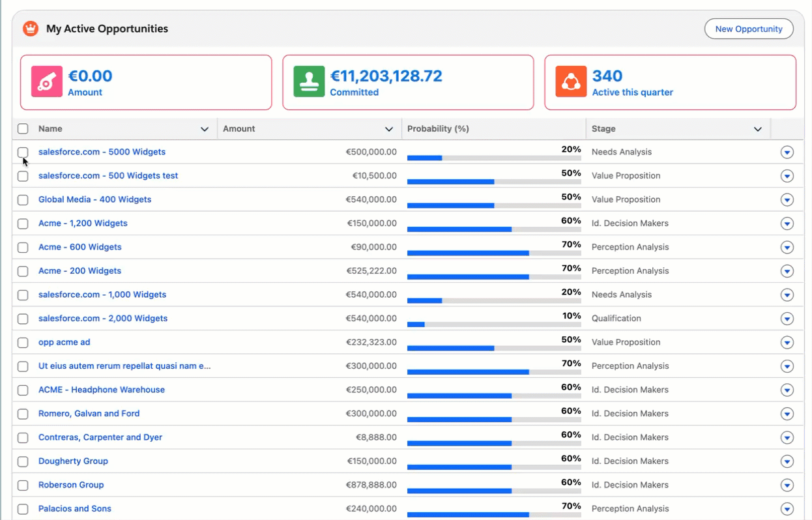
Task: Open row actions for Acme - 1,200 Widgets
Action: 787,224
